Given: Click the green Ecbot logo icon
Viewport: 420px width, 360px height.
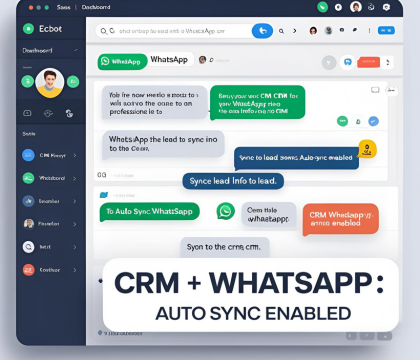Looking at the screenshot, I should (x=28, y=29).
